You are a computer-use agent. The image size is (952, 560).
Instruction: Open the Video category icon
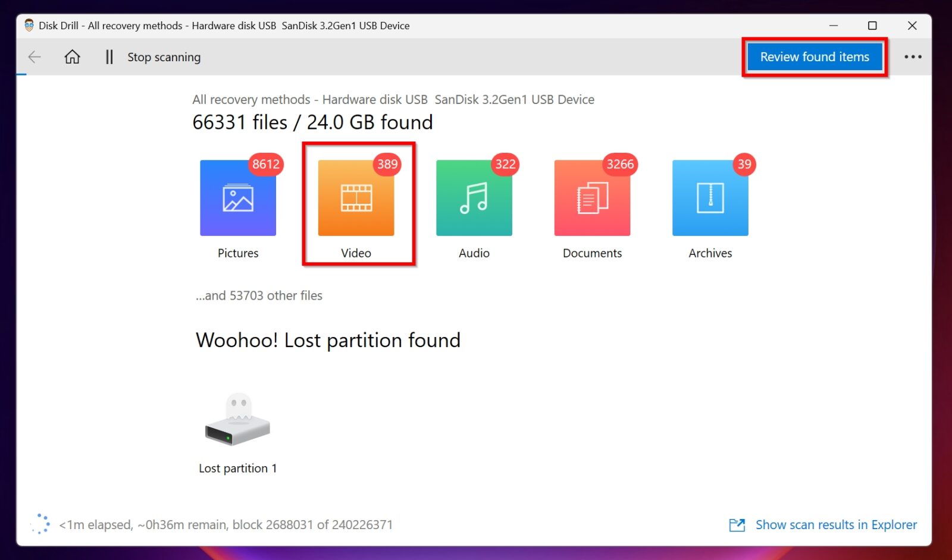point(356,197)
